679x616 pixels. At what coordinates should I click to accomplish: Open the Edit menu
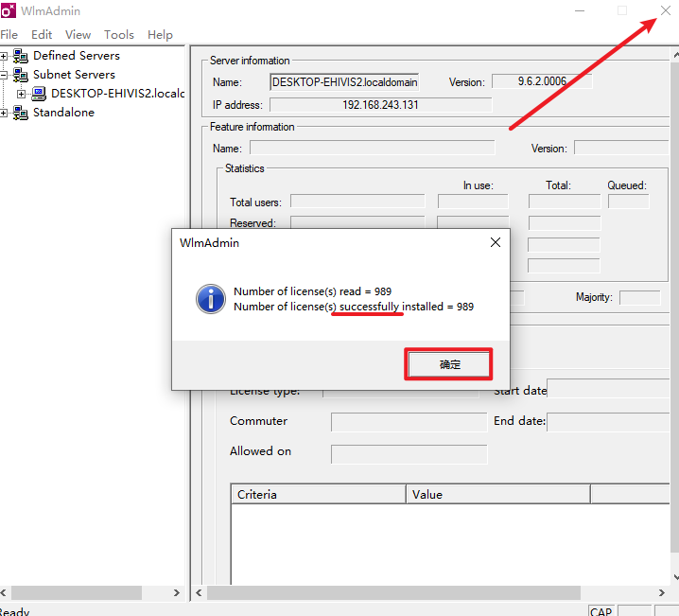point(42,35)
